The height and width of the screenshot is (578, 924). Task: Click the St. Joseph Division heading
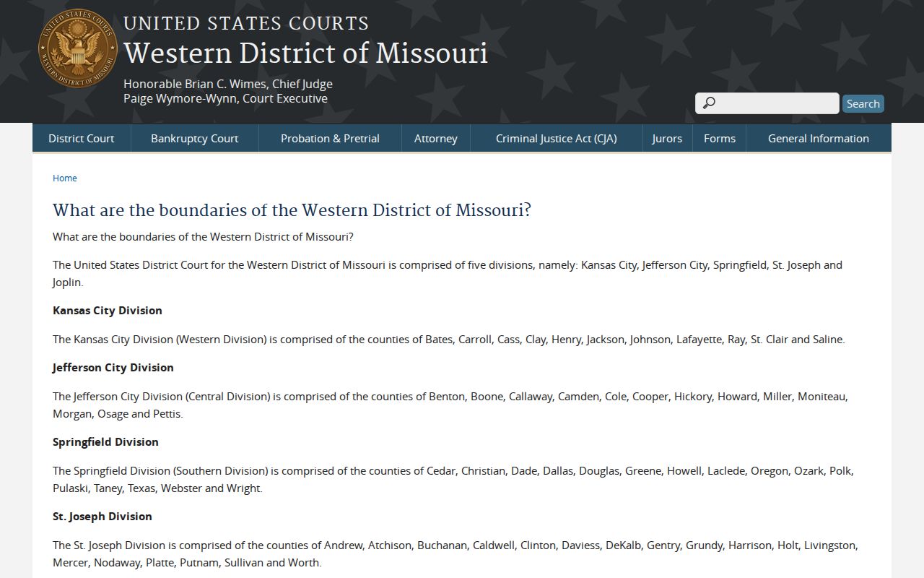(x=103, y=517)
